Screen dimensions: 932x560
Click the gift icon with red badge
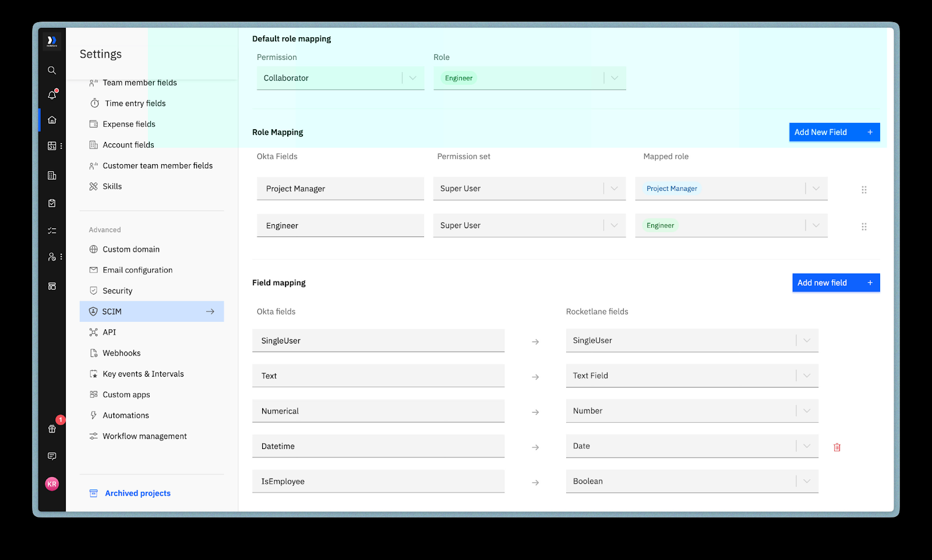[52, 428]
